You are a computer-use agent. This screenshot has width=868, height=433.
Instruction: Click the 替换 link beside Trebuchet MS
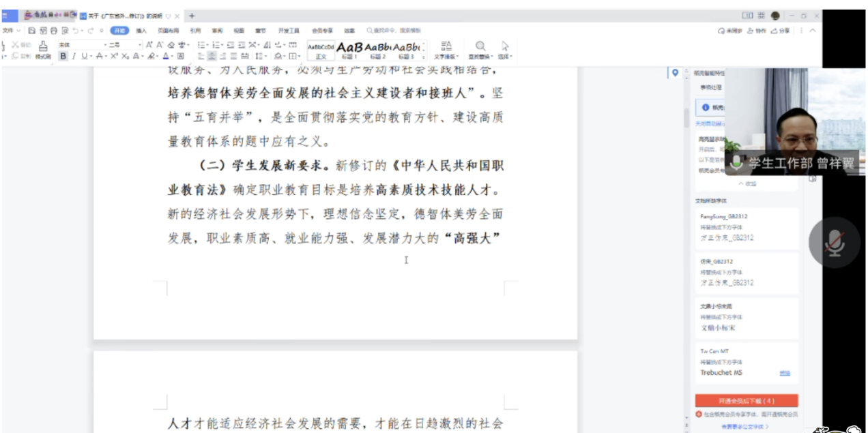pos(785,373)
